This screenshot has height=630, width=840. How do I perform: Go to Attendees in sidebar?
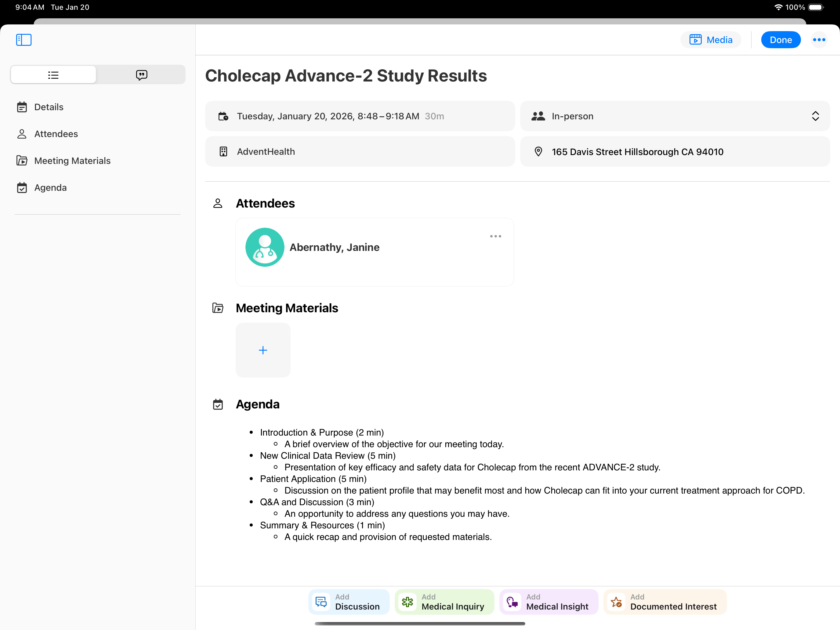coord(56,134)
